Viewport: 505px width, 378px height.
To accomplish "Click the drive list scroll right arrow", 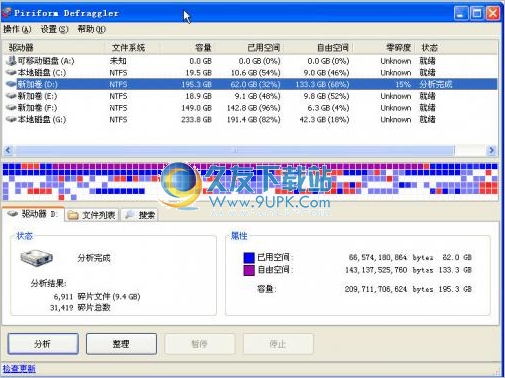I will [x=492, y=150].
